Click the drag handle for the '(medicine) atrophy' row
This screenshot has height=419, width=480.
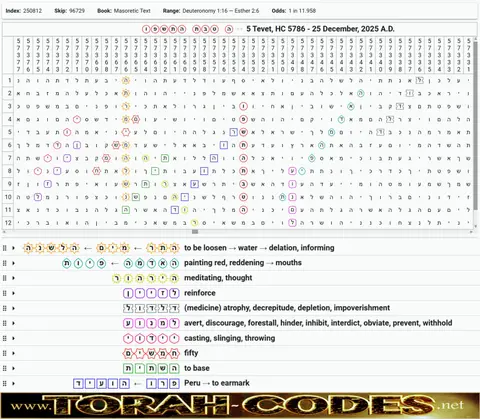click(x=5, y=308)
